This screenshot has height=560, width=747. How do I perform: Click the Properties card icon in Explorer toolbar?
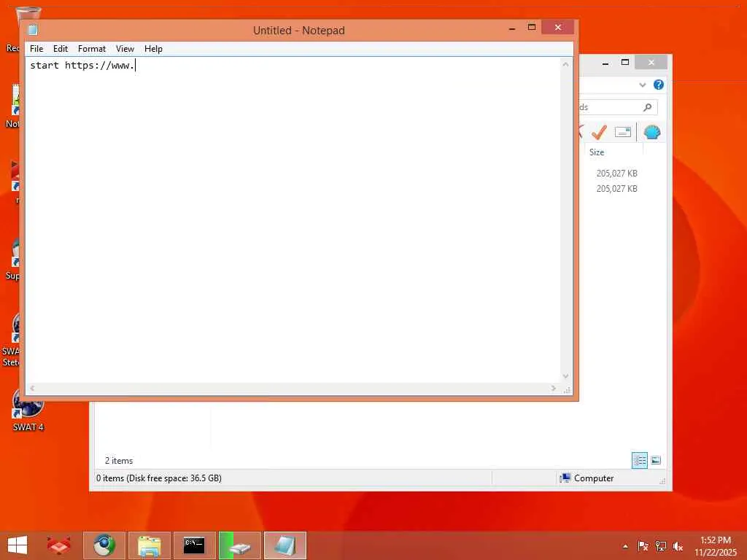click(623, 132)
